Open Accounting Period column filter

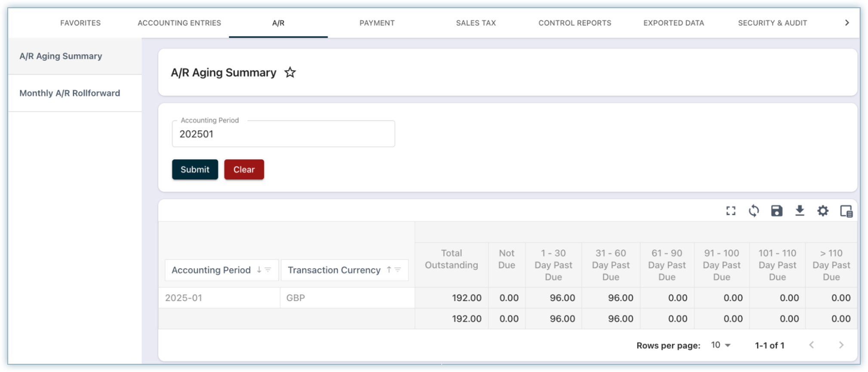click(268, 270)
